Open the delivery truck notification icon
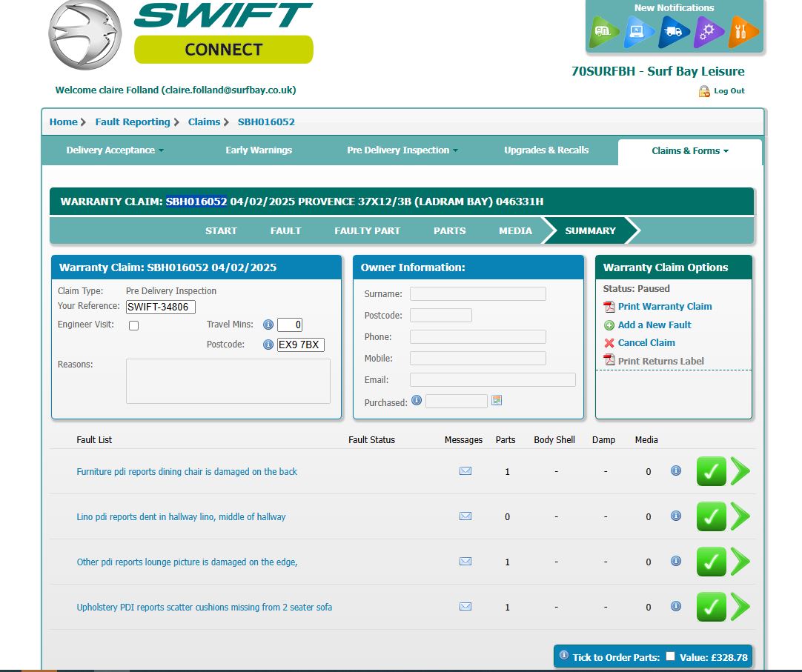The width and height of the screenshot is (802, 672). 674,33
